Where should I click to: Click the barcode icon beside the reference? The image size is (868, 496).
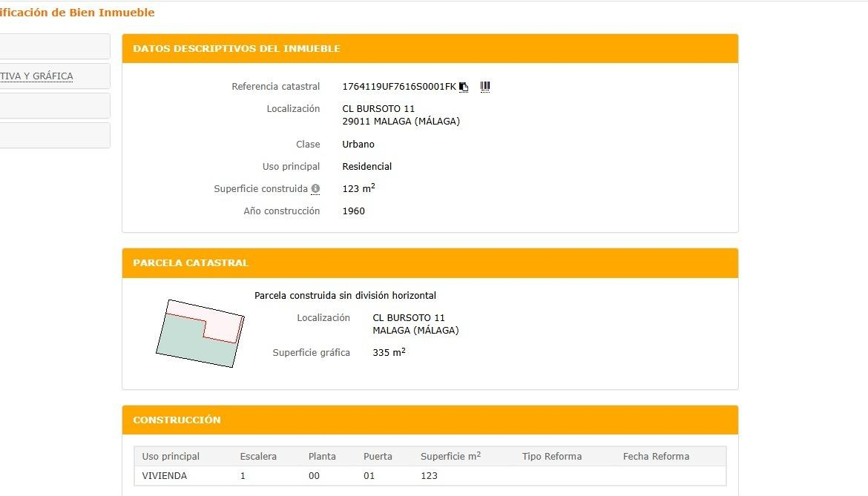tap(485, 87)
